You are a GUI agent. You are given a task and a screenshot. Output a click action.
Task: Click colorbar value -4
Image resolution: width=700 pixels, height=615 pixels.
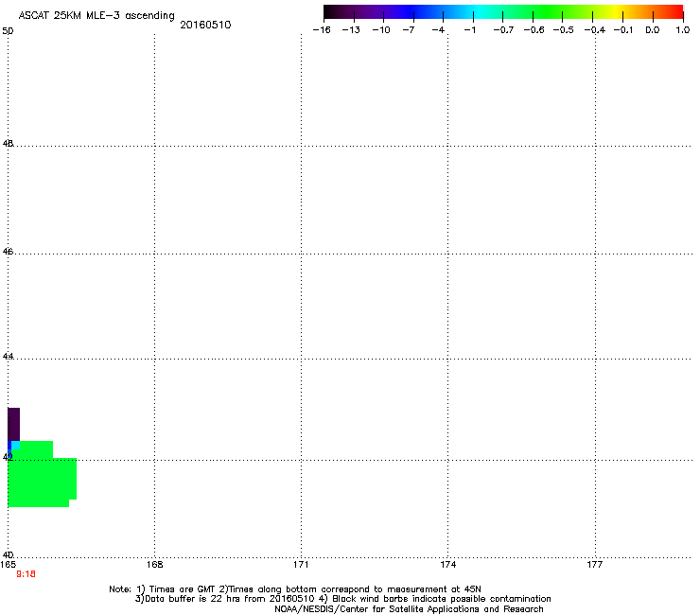tap(438, 30)
